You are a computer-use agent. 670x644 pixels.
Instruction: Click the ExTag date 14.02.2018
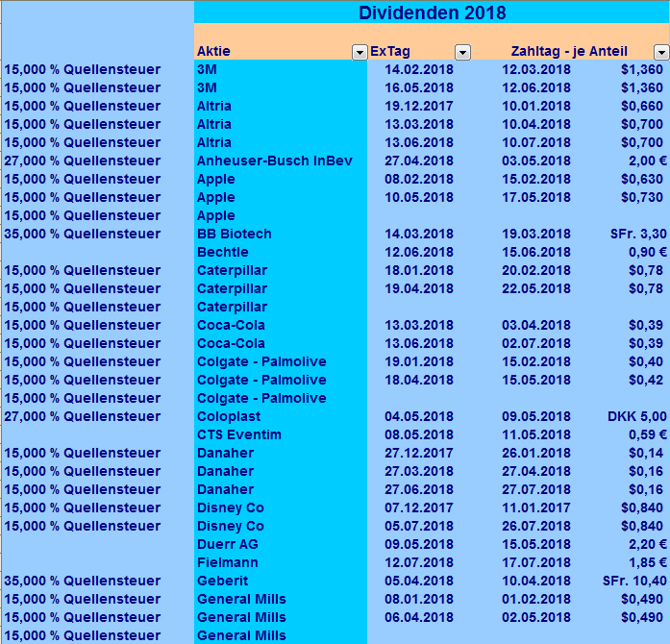(x=419, y=69)
